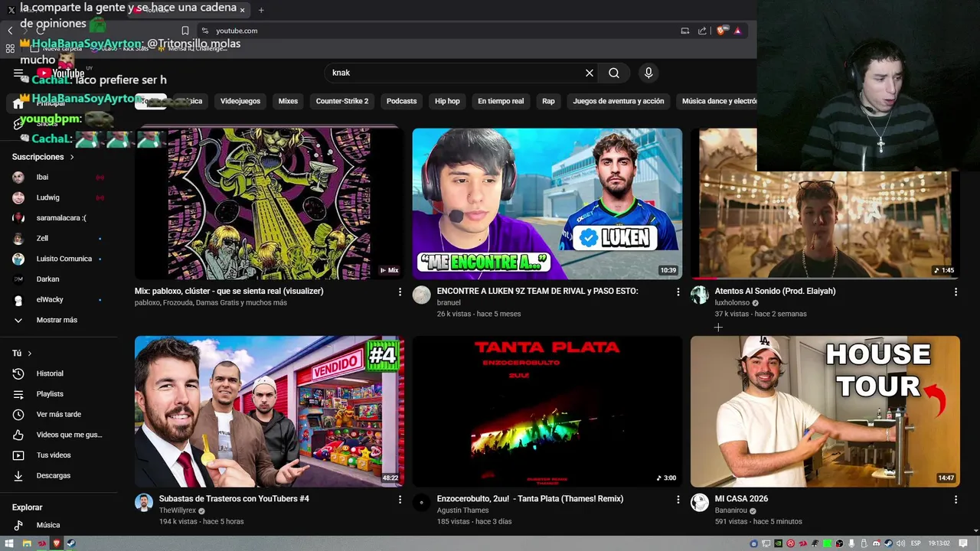The width and height of the screenshot is (980, 551).
Task: Play the pabloxo Mix thumbnail
Action: (x=269, y=204)
